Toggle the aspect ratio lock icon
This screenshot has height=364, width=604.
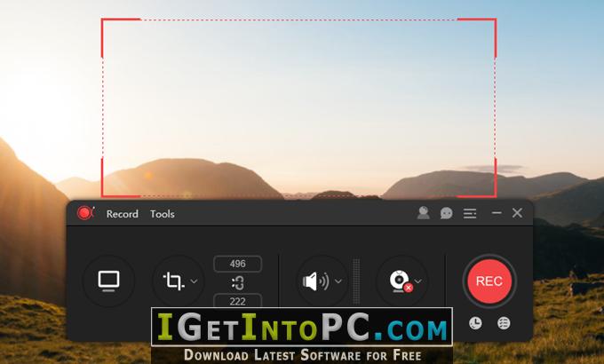(x=238, y=283)
